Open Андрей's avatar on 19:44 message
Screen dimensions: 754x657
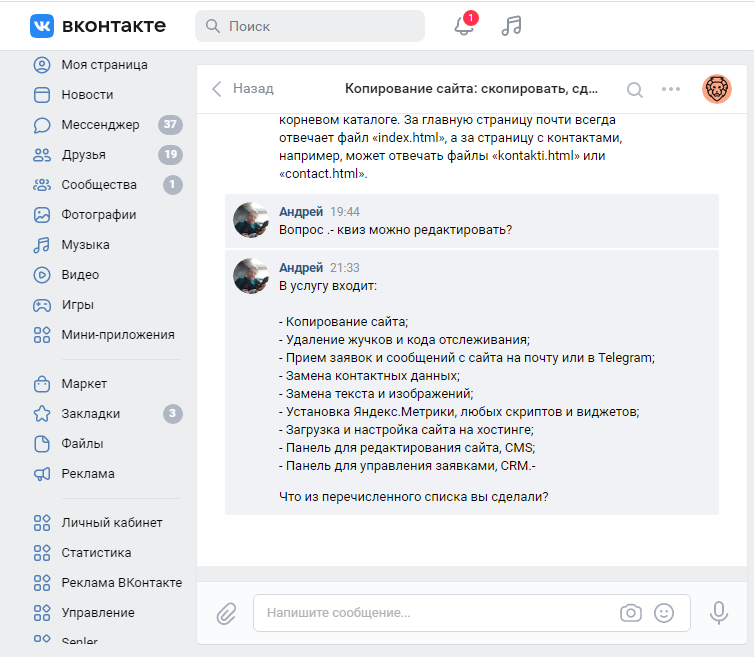[x=251, y=220]
